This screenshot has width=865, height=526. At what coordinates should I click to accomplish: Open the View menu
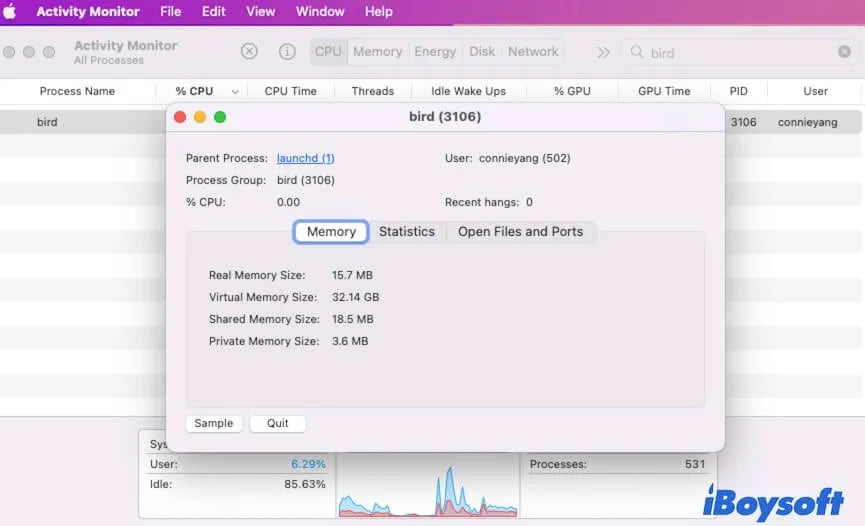click(260, 12)
